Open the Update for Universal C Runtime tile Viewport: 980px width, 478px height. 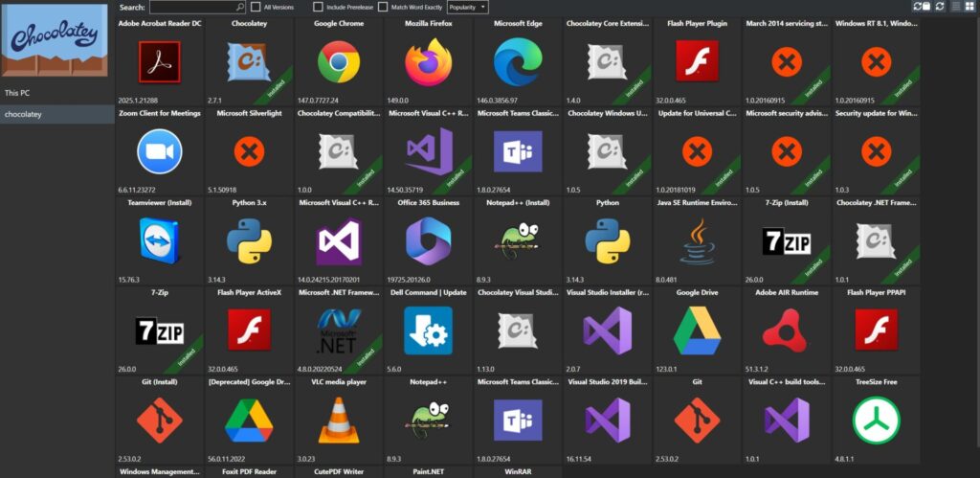pyautogui.click(x=697, y=151)
